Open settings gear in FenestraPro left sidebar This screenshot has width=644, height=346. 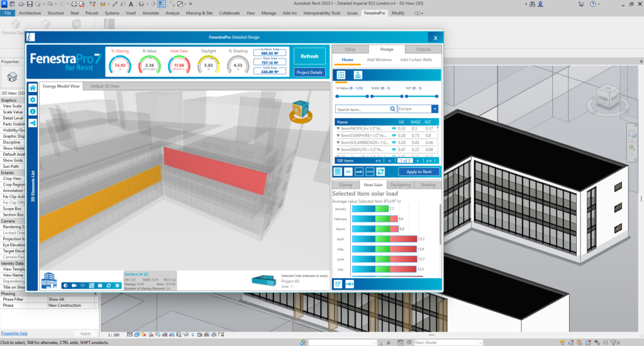pos(33,100)
